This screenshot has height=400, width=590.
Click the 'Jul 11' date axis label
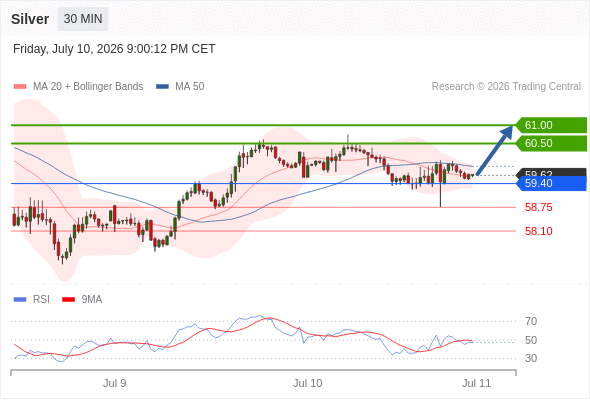(x=477, y=383)
